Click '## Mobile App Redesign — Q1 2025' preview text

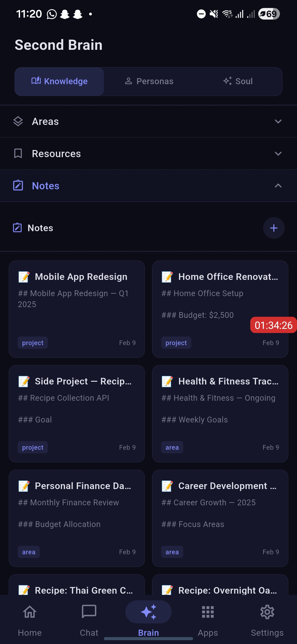click(73, 299)
